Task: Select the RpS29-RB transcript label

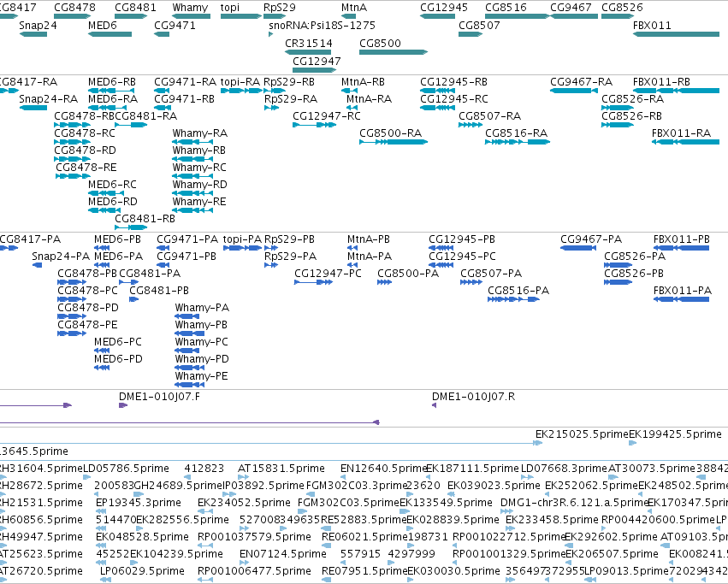Action: point(289,82)
